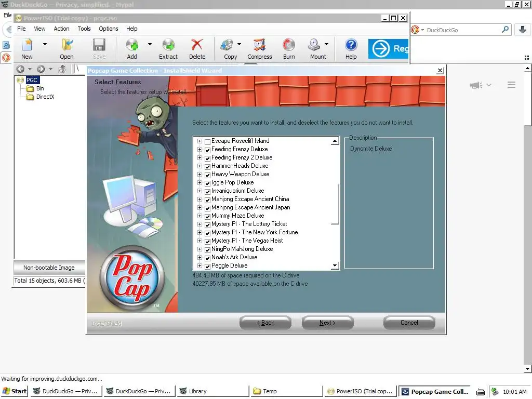Expand the Mahjong Escape Ancient China node
Viewport: 532px width, 399px height.
click(200, 199)
